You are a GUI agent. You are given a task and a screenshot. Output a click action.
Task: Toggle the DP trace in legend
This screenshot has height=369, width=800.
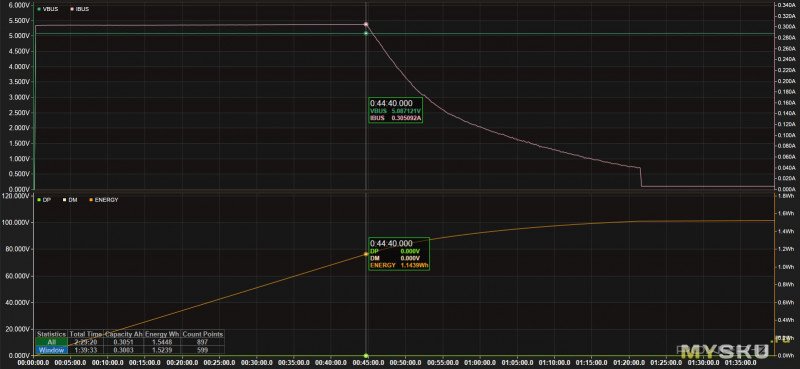click(x=44, y=200)
